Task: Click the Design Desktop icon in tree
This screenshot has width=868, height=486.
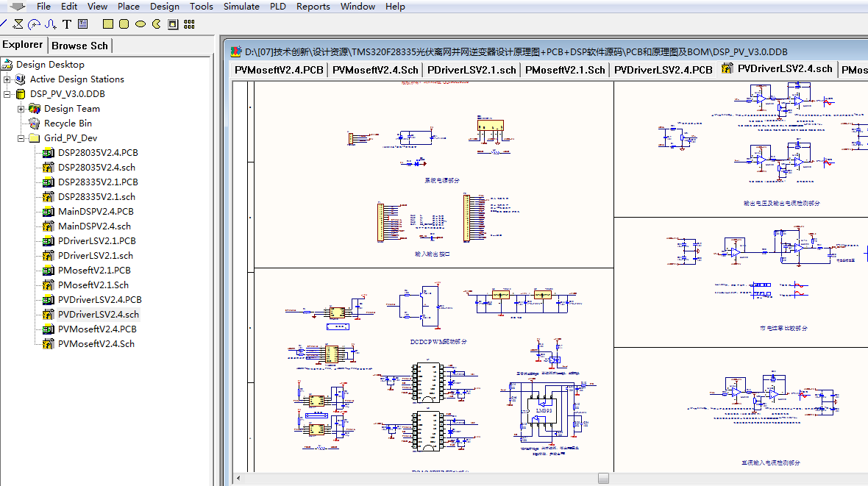Action: (x=7, y=64)
